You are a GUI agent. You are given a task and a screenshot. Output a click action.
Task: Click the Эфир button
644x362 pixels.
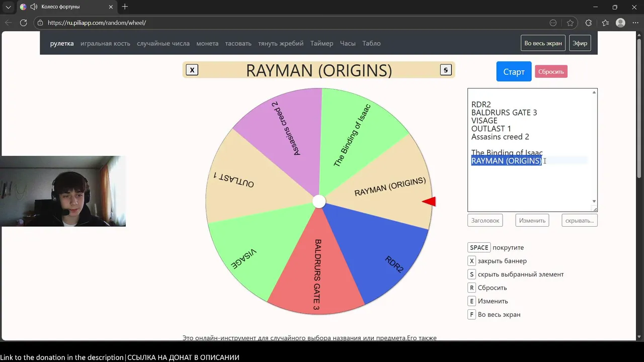(580, 43)
